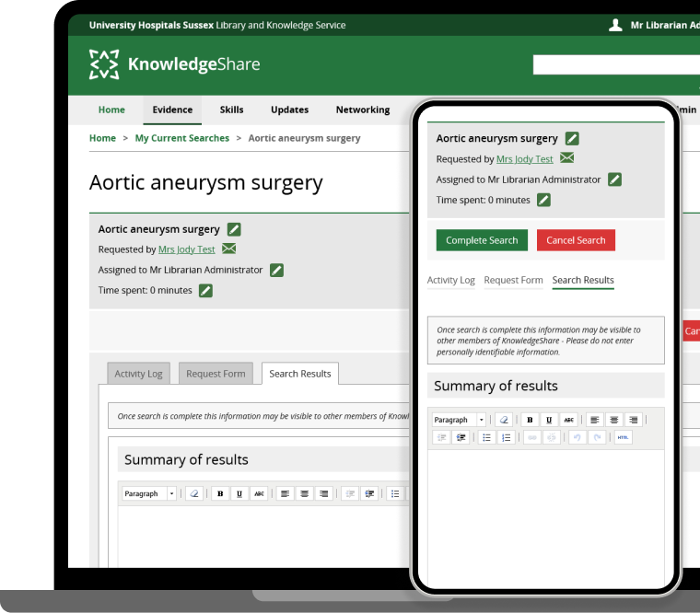Follow the Home breadcrumb link
The width and height of the screenshot is (700, 613).
tap(102, 138)
